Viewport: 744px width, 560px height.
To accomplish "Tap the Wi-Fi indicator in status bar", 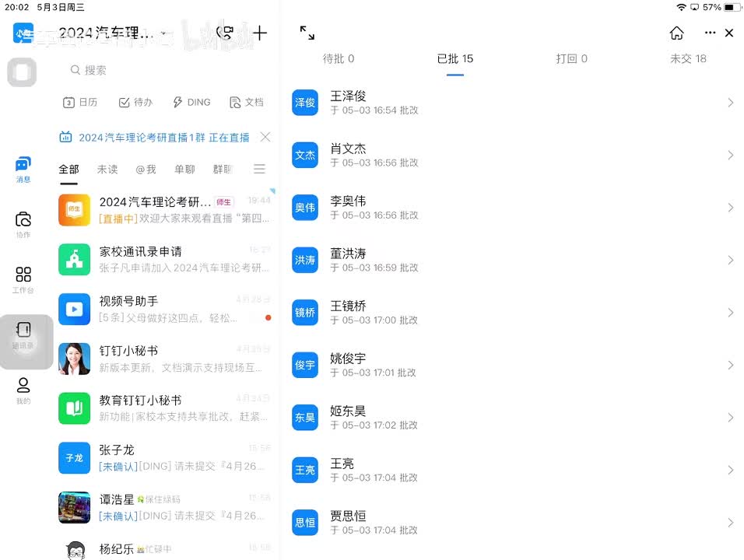I will [682, 7].
